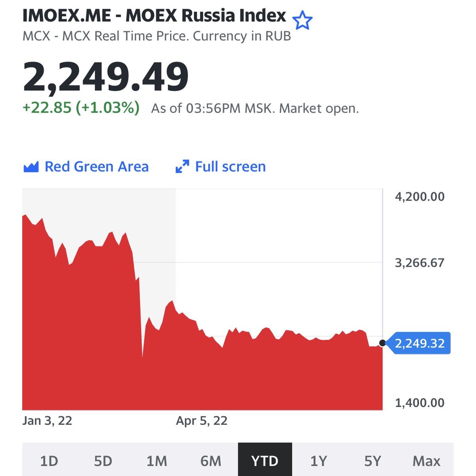
Task: Click the 4,200.00 axis label
Action: 420,197
